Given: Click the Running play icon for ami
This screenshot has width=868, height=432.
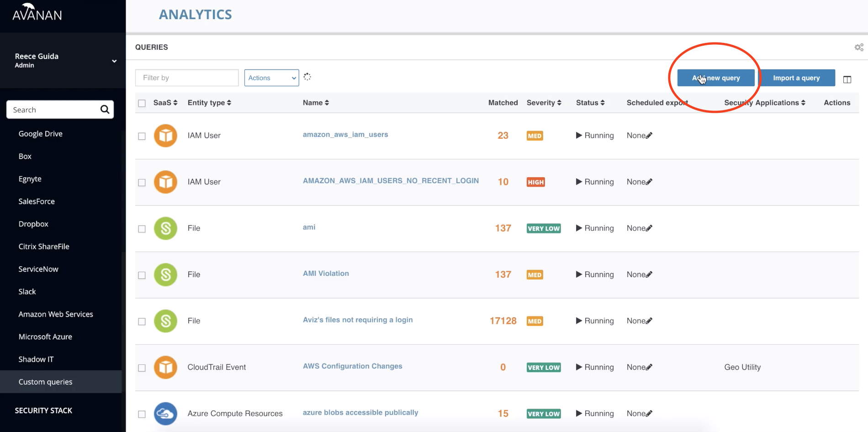Looking at the screenshot, I should (x=579, y=228).
